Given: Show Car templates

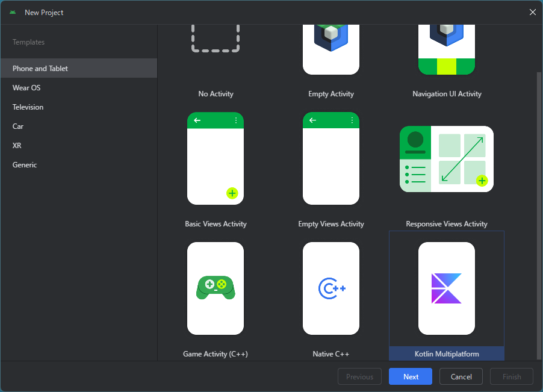Looking at the screenshot, I should coord(79,126).
